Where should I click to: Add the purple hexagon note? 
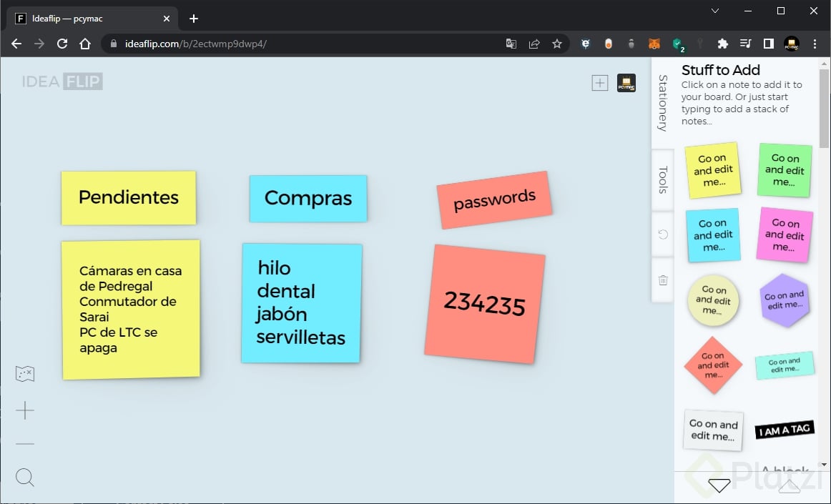785,300
